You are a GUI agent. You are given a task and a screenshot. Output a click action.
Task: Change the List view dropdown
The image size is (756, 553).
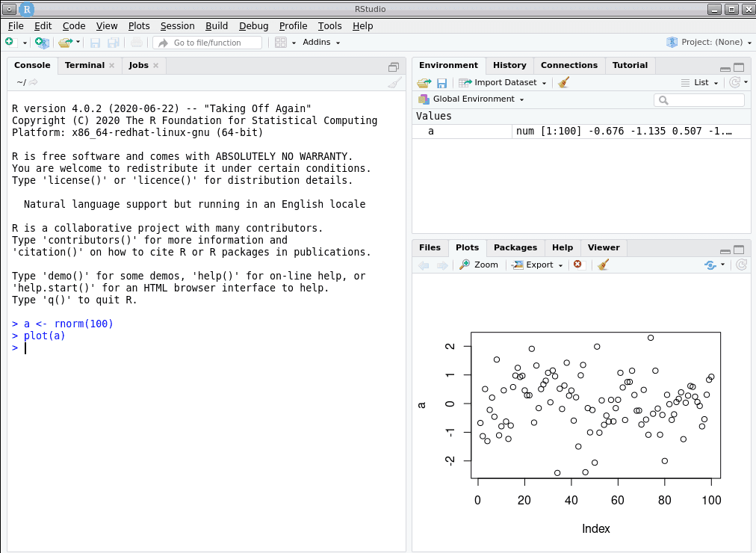pyautogui.click(x=699, y=82)
